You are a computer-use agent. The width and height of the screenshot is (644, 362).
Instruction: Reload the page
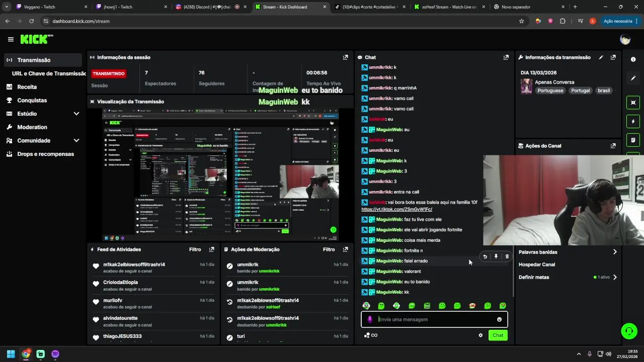31,21
